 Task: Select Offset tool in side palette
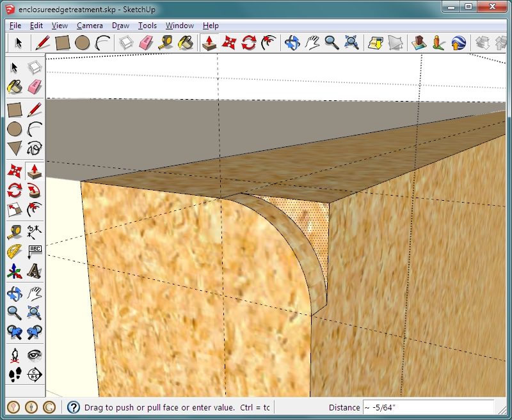pyautogui.click(x=35, y=210)
